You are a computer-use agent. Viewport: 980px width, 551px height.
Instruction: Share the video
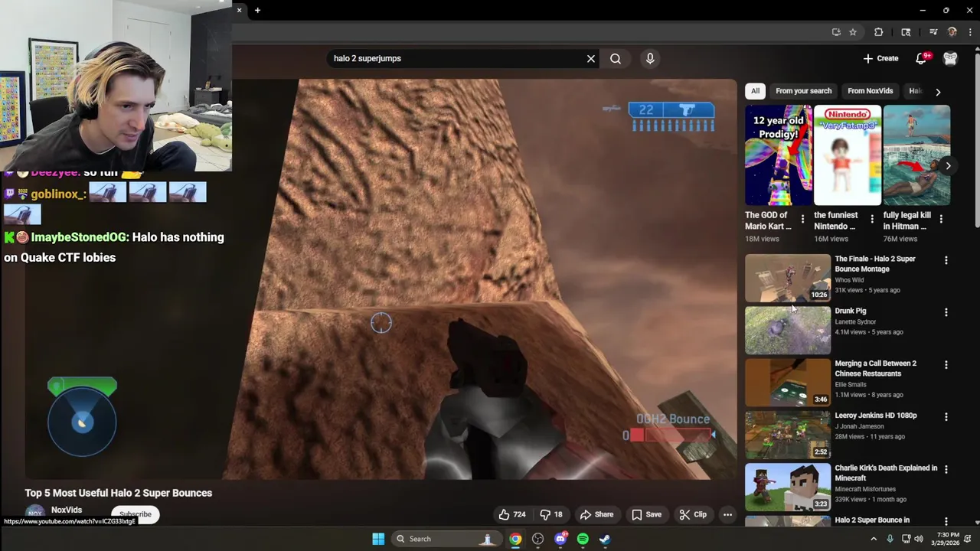[597, 514]
